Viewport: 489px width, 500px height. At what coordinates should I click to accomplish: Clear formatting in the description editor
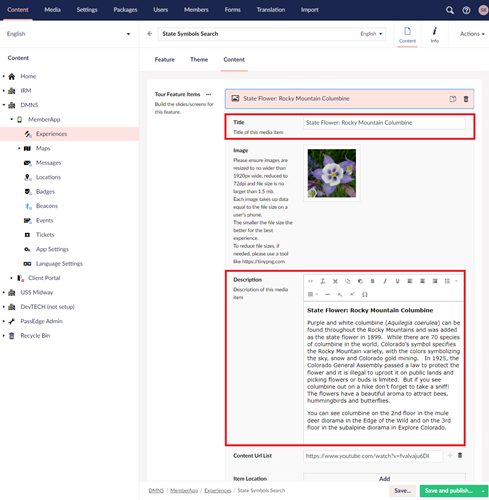tap(323, 281)
